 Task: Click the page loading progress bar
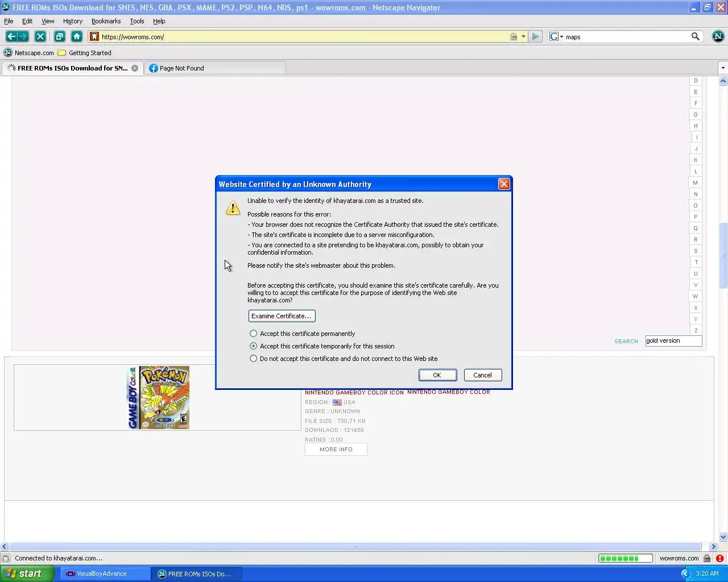(625, 558)
